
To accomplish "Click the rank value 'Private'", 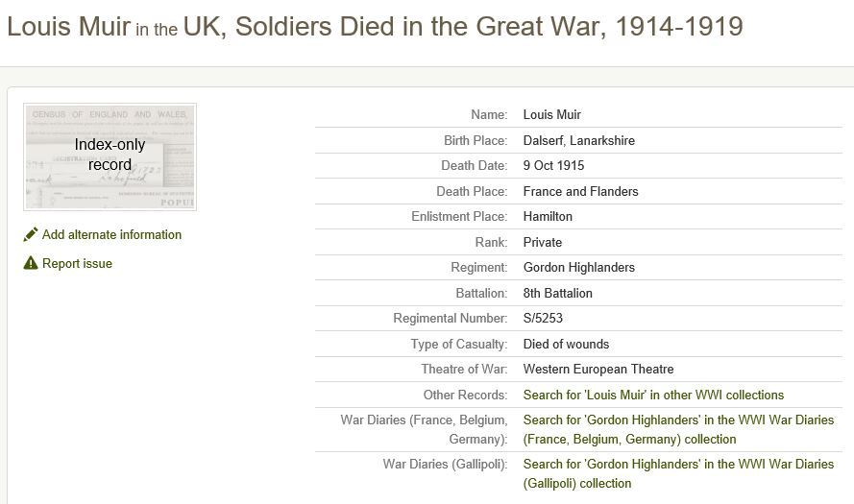I will click(x=543, y=242).
